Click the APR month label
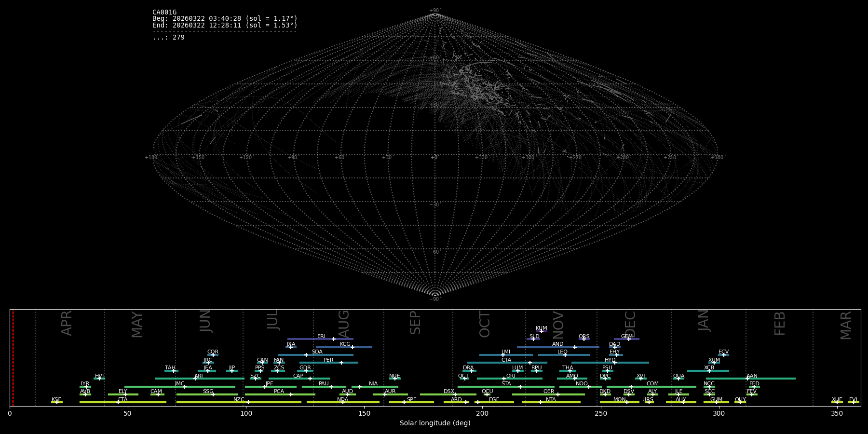 click(67, 323)
